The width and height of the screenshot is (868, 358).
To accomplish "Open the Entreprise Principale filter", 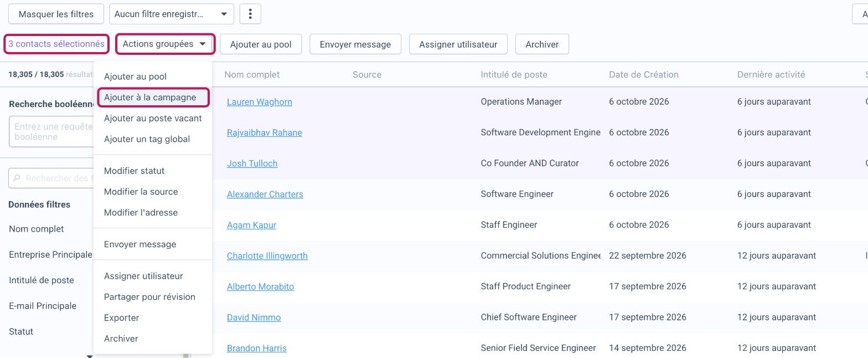I will 50,254.
